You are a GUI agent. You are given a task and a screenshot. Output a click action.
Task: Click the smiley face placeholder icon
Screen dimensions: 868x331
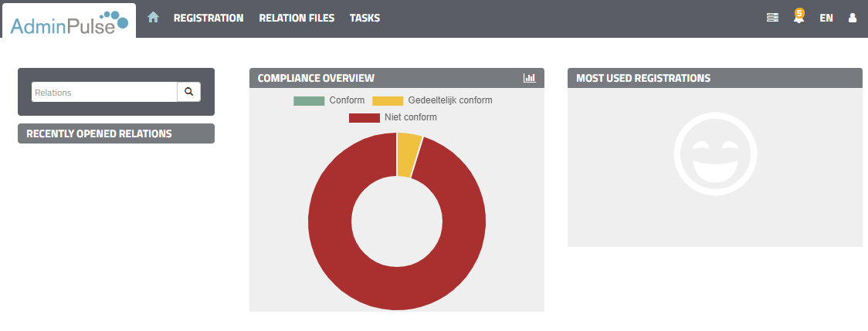point(714,154)
